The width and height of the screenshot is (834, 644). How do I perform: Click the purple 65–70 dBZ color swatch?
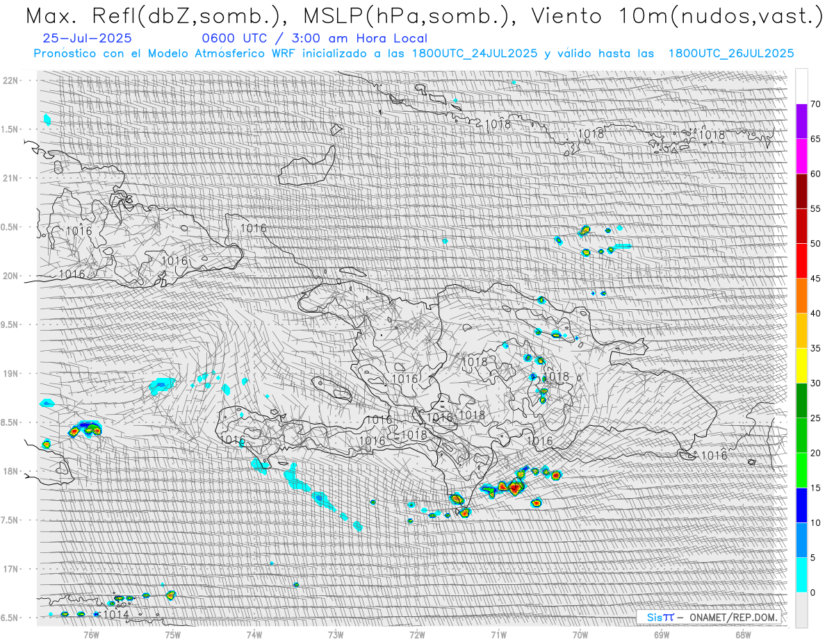click(x=801, y=122)
